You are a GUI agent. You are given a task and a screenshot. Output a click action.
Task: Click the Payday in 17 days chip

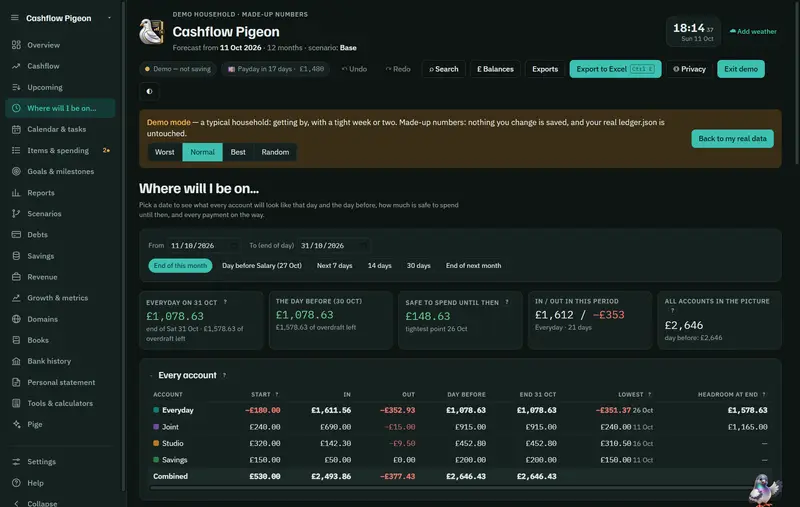tap(276, 69)
